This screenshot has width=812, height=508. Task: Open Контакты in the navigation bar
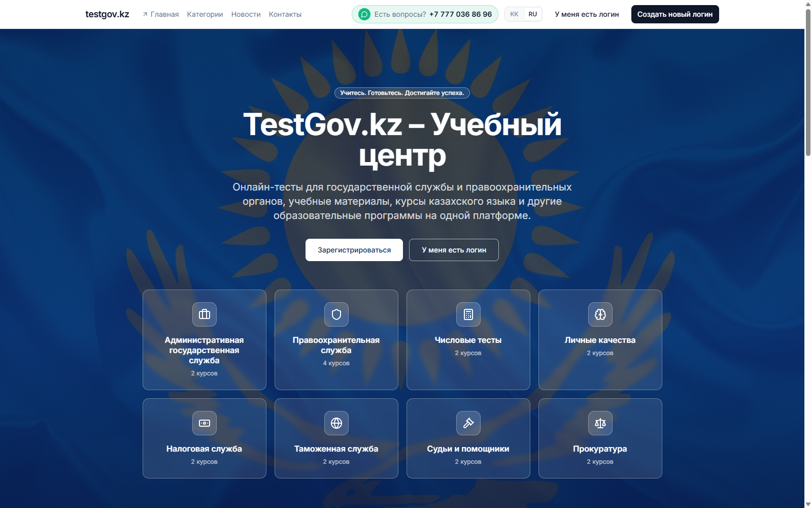click(x=285, y=14)
